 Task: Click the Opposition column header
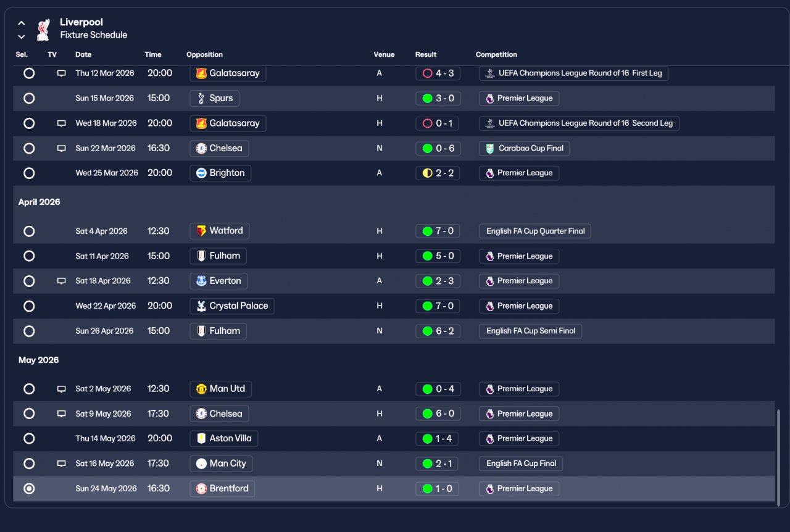pyautogui.click(x=204, y=55)
